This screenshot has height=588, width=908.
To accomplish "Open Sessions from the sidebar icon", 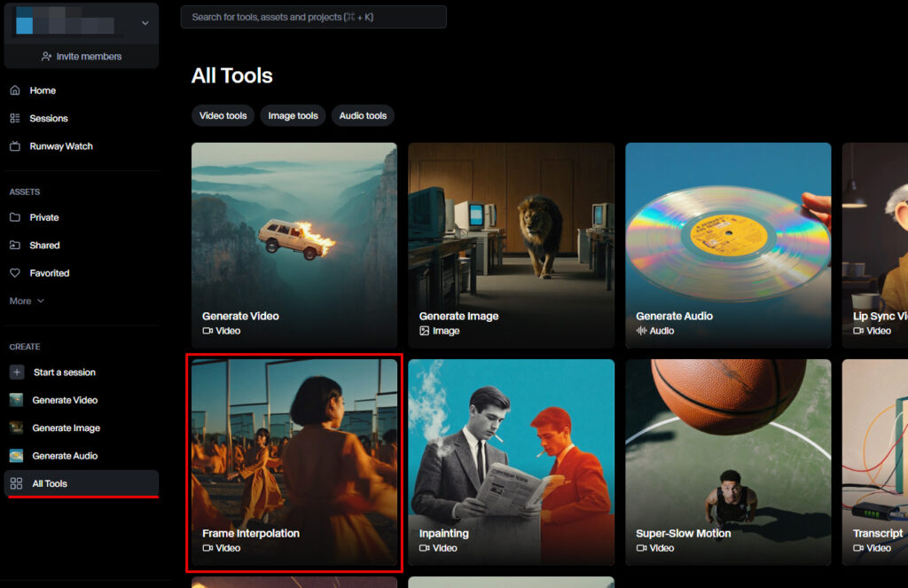I will tap(15, 118).
